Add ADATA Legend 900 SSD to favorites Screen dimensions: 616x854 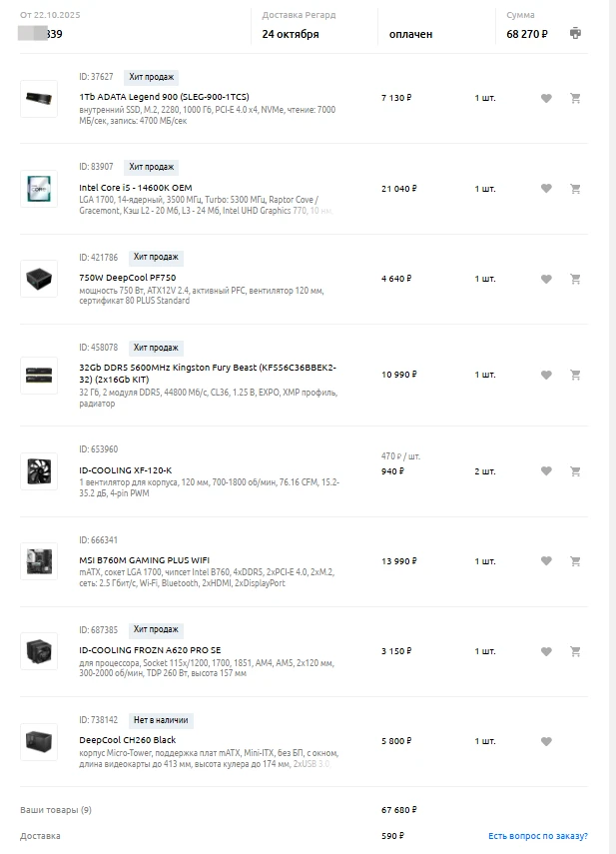pos(546,98)
